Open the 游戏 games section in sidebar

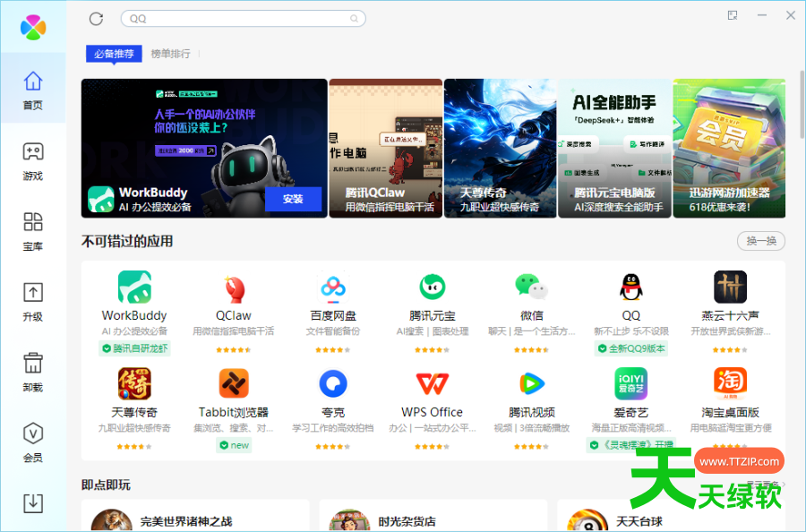click(33, 161)
